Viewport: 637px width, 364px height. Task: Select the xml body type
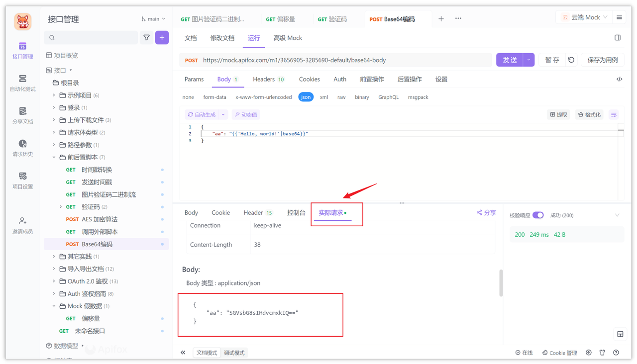point(324,97)
